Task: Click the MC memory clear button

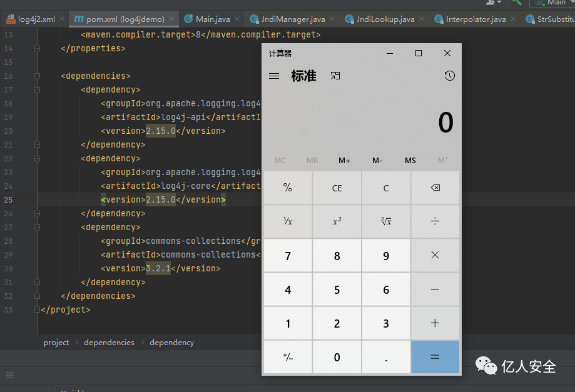Action: [280, 161]
